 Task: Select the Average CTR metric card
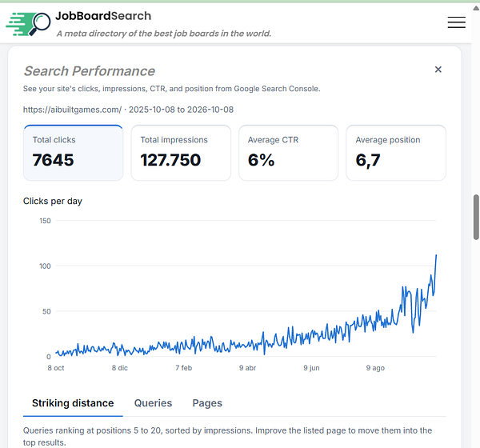[x=288, y=153]
